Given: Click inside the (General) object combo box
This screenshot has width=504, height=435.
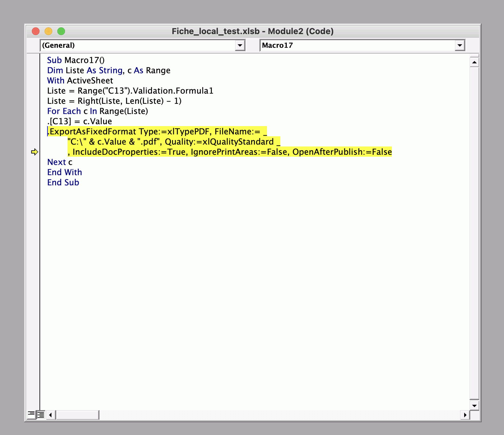Looking at the screenshot, I should click(138, 45).
